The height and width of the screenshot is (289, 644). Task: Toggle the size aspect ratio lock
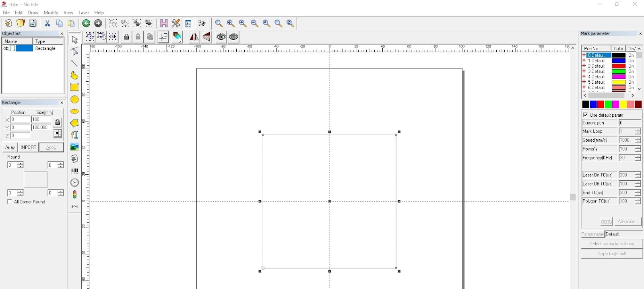(58, 122)
